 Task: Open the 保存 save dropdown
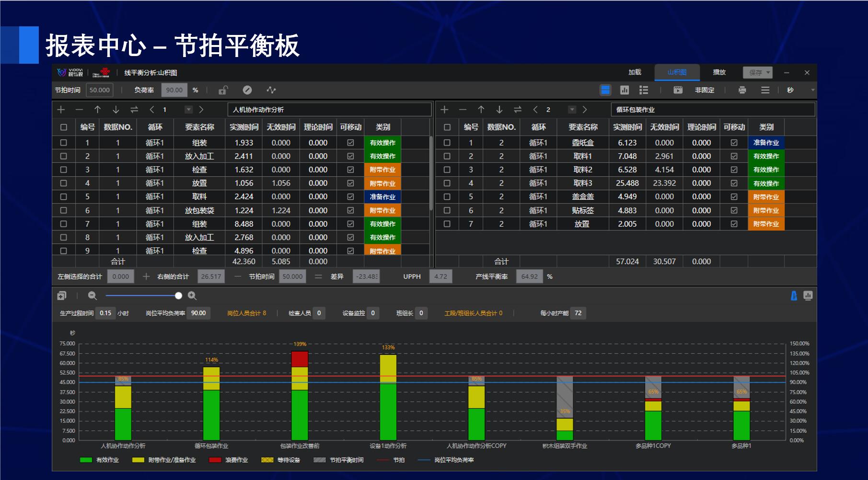(x=758, y=72)
